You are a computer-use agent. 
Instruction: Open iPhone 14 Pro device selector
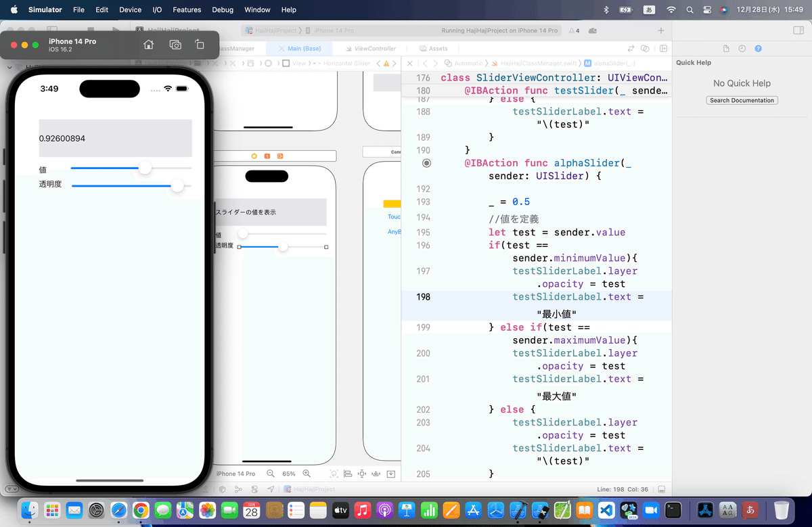pos(235,474)
